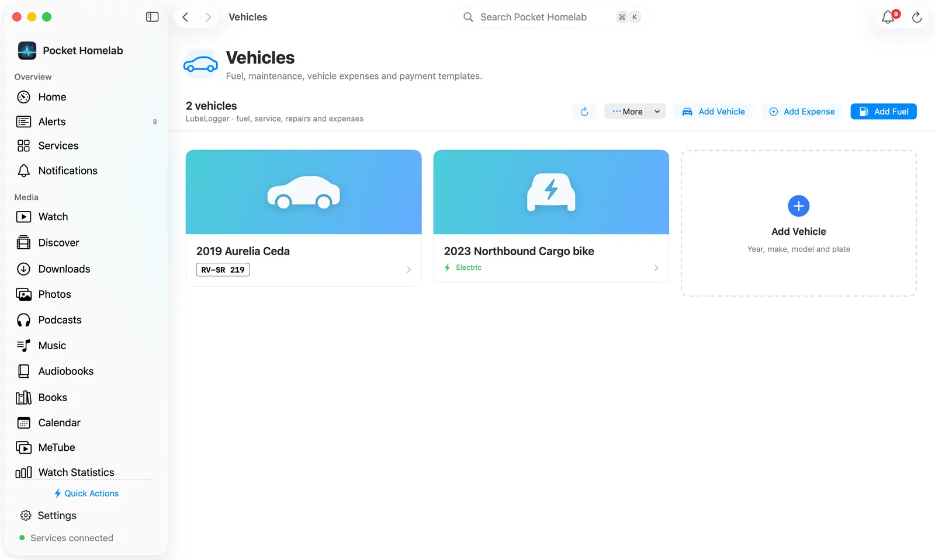Open Notifications in the sidebar

point(86,171)
